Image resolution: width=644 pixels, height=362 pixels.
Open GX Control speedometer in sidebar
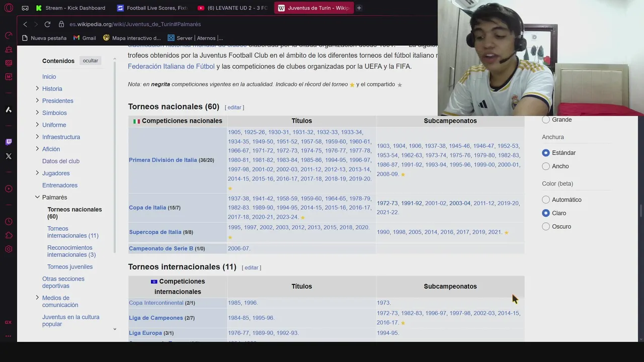[x=9, y=36]
